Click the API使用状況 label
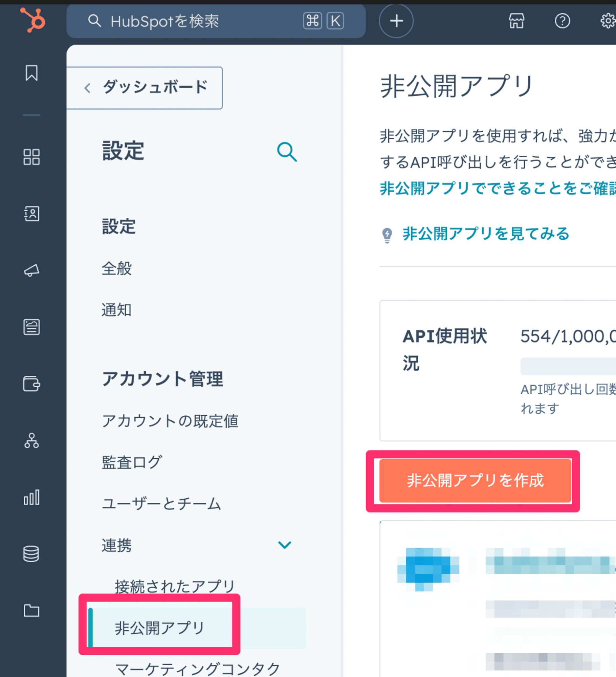The height and width of the screenshot is (677, 616). [x=444, y=350]
